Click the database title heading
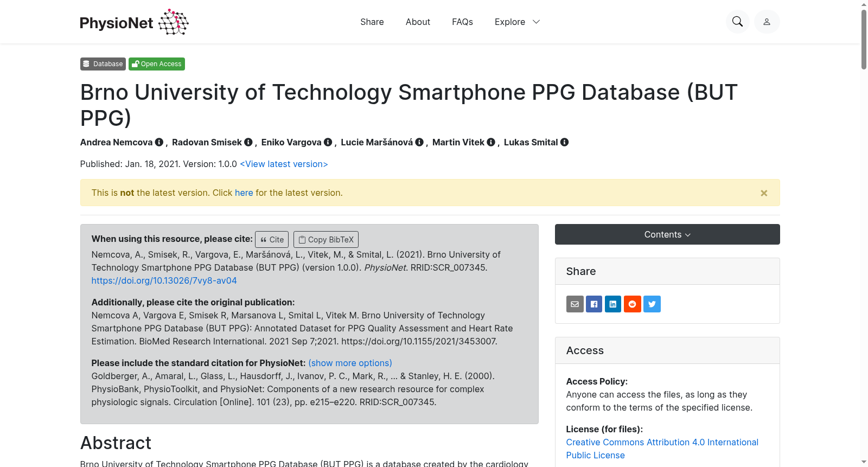Image resolution: width=868 pixels, height=467 pixels. (x=409, y=105)
